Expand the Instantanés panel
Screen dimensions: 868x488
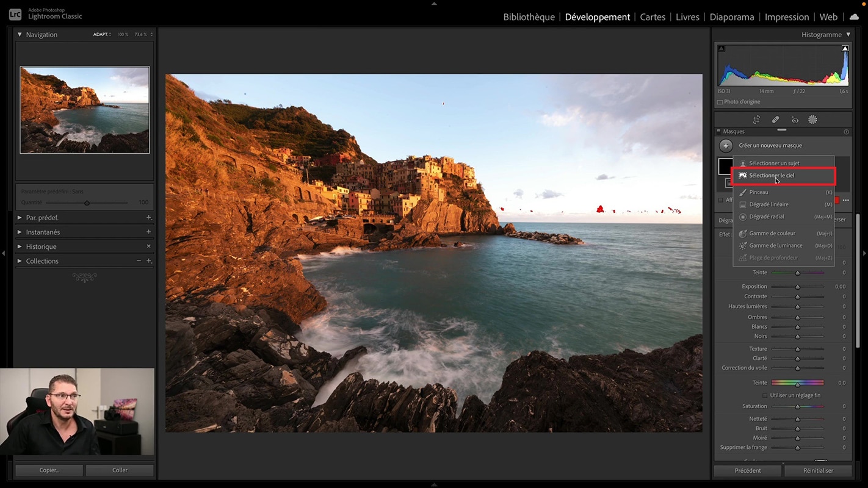(x=20, y=232)
